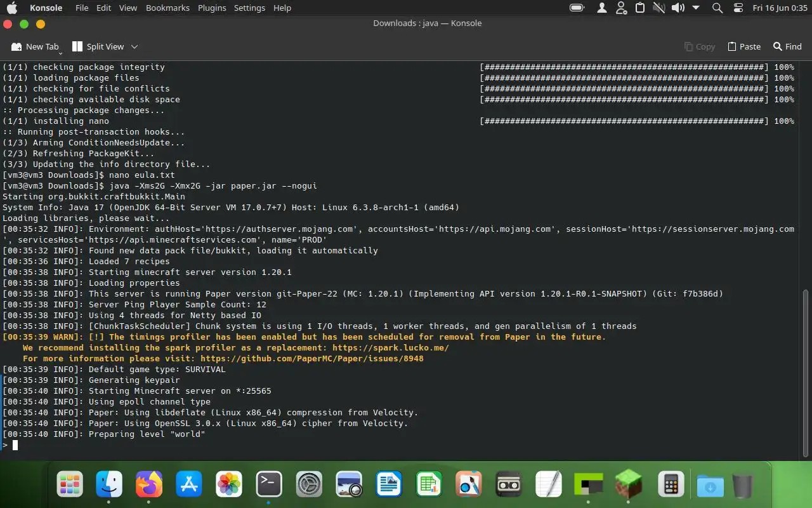This screenshot has width=812, height=508.
Task: Click 'Using epoll channel type' line
Action: click(x=107, y=401)
